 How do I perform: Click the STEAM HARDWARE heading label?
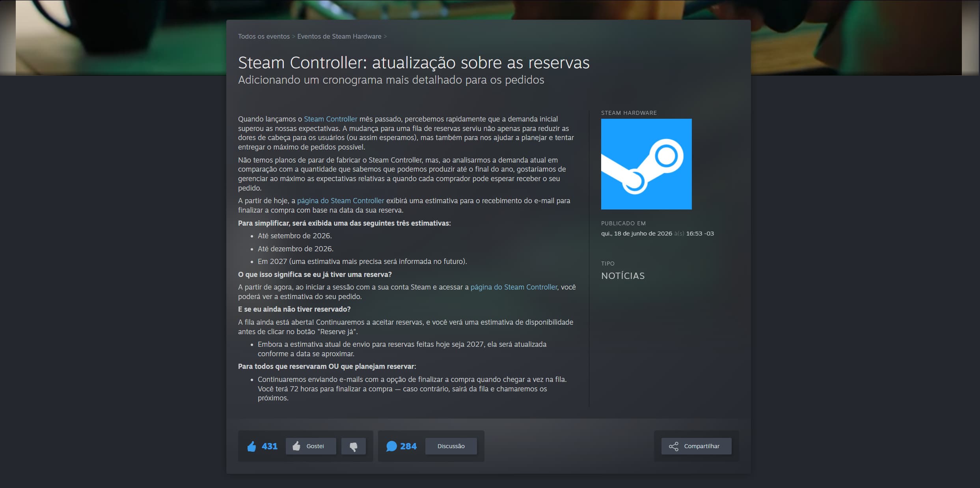click(629, 113)
